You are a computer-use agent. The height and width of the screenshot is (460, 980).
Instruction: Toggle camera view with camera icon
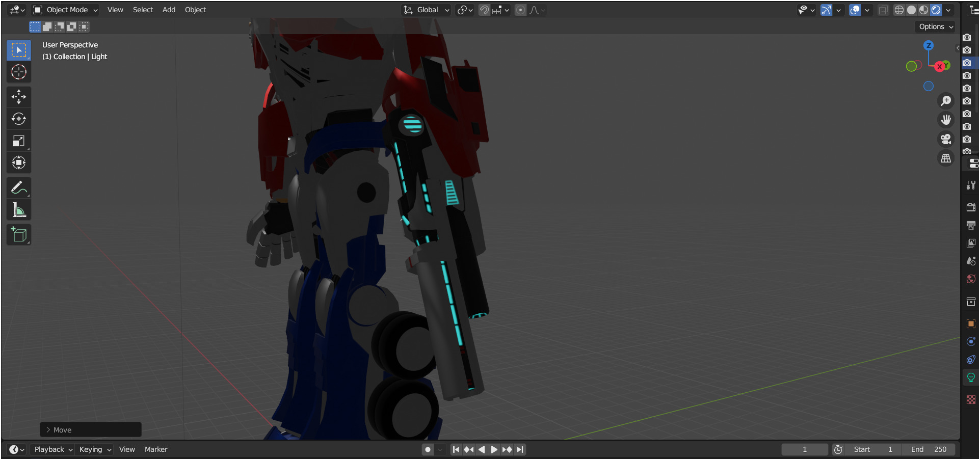946,139
